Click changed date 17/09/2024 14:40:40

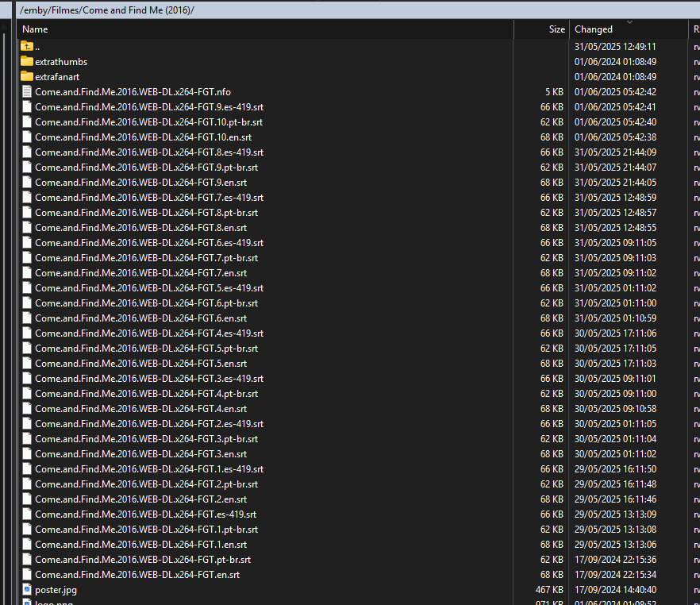point(615,590)
